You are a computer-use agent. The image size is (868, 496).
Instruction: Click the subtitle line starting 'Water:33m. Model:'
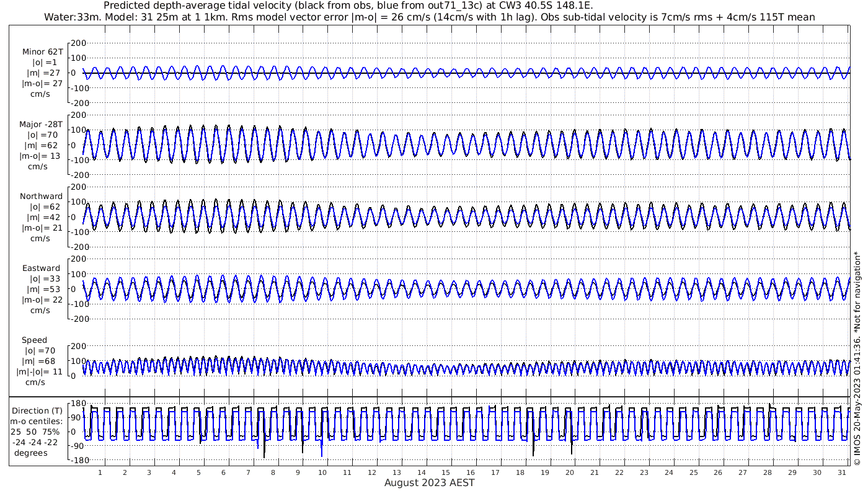click(429, 17)
